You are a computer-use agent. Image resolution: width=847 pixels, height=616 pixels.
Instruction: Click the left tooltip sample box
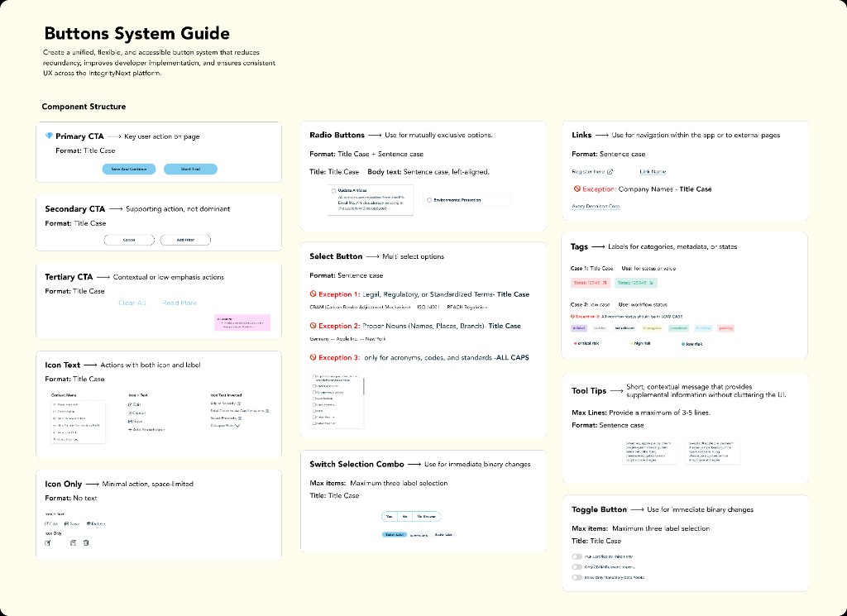click(650, 452)
